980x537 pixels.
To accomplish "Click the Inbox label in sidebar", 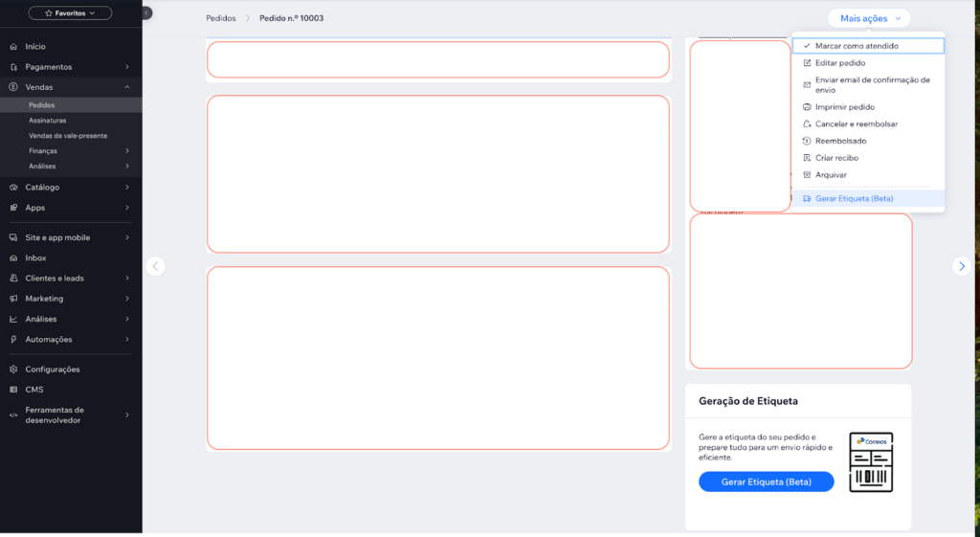I will (35, 257).
